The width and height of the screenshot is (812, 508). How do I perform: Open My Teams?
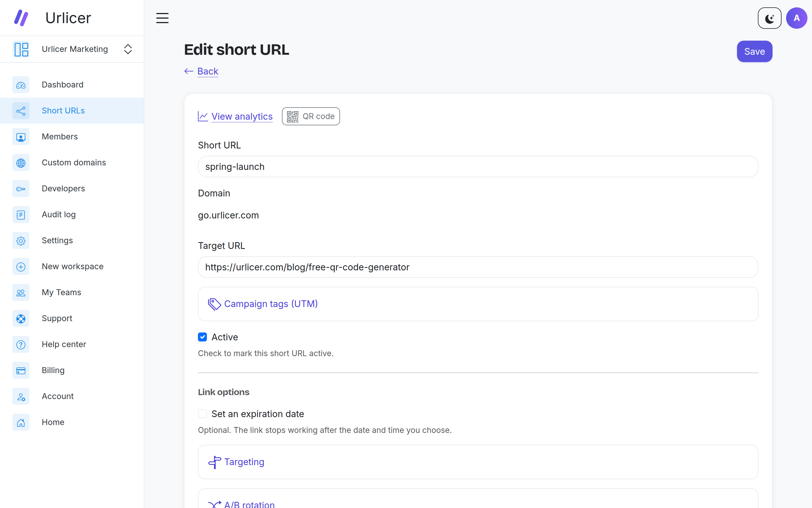[72, 292]
